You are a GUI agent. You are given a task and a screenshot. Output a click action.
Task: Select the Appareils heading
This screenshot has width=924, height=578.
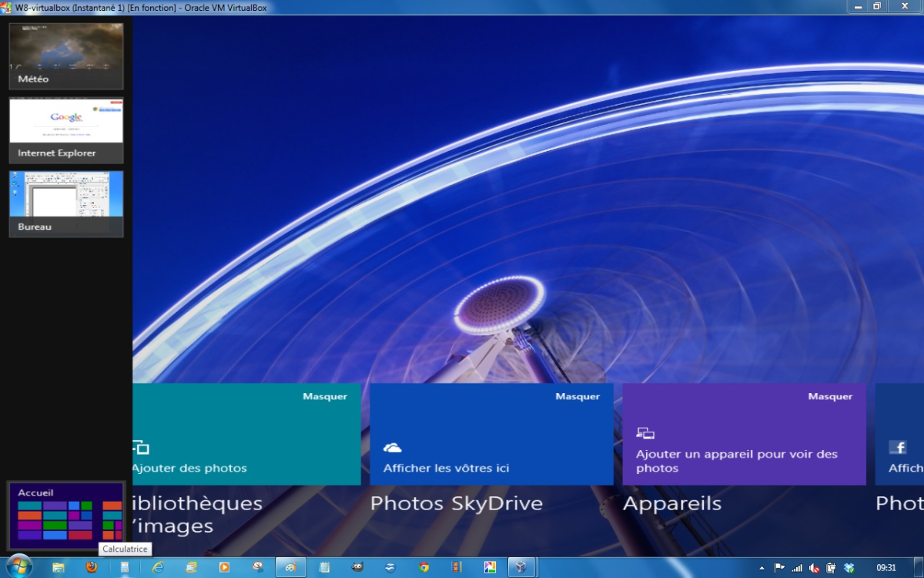[x=672, y=503]
